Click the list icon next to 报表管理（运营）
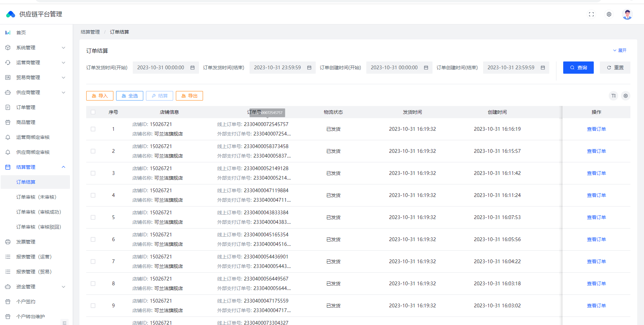Viewport: 644px width, 325px height. tap(8, 257)
